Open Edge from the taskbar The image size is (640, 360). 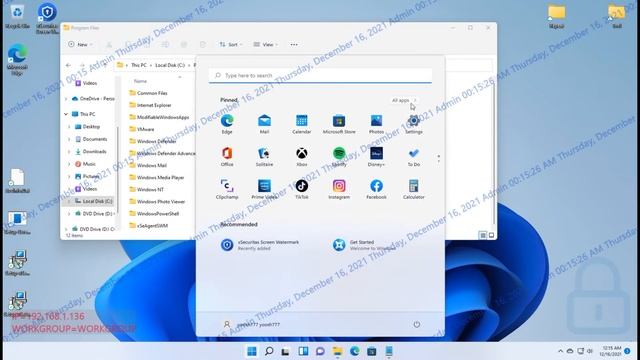click(355, 351)
